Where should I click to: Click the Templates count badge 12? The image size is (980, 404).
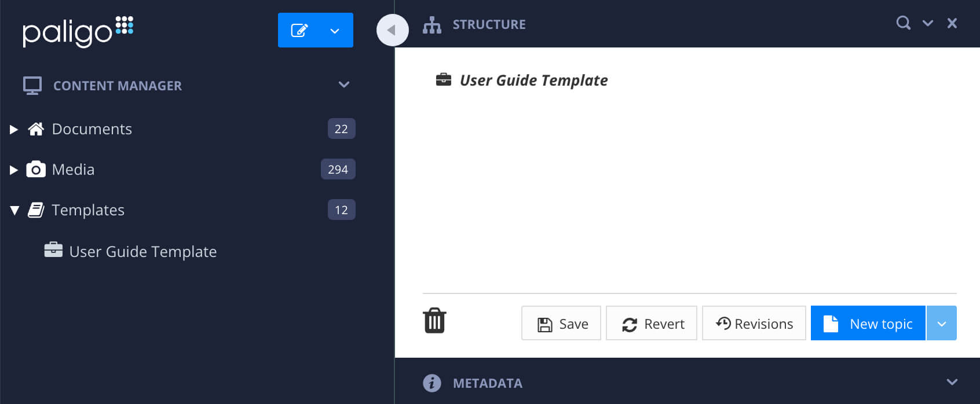click(x=341, y=210)
